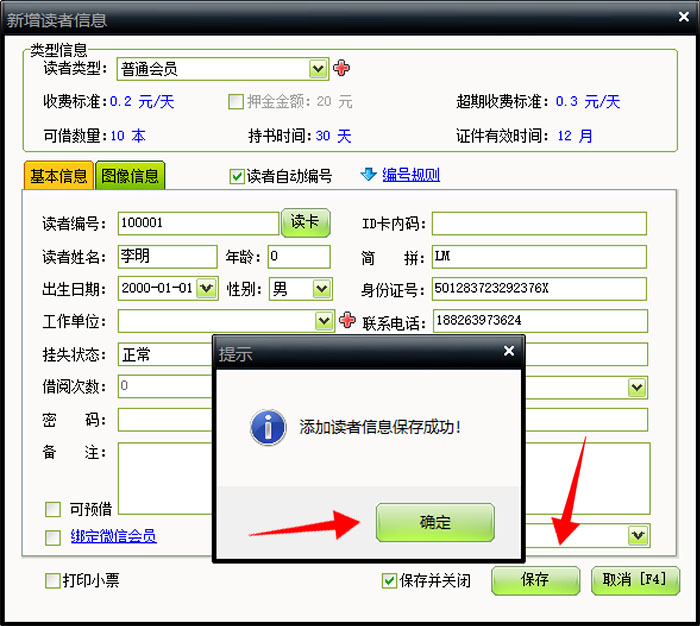Click the 联系电话 input field
This screenshot has height=626, width=700.
[x=540, y=321]
